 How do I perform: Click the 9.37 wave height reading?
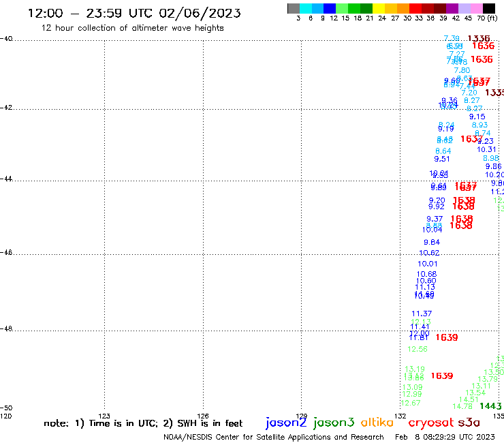click(435, 219)
